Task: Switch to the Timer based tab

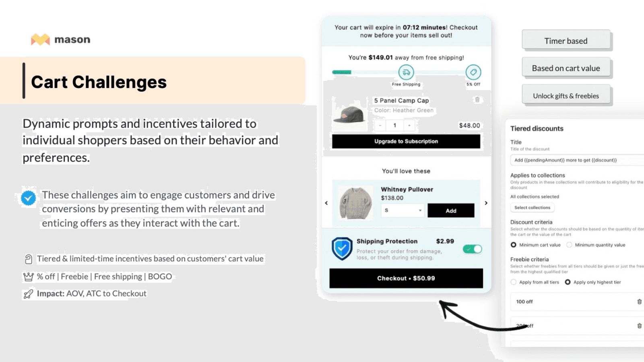Action: (566, 41)
